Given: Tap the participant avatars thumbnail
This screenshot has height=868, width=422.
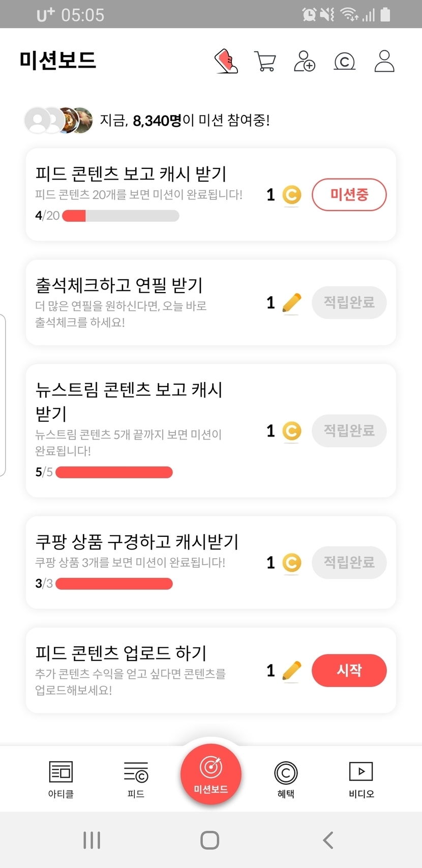Looking at the screenshot, I should pos(59,121).
